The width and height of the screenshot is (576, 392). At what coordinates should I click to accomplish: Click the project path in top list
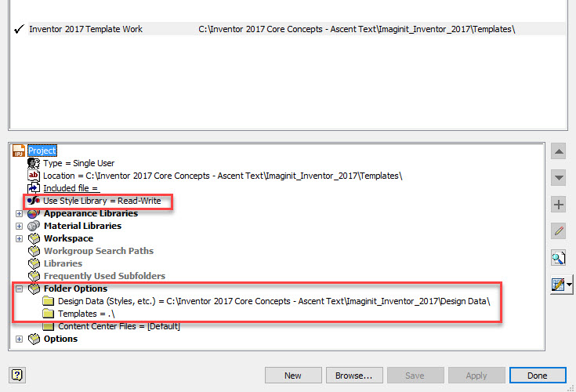point(357,29)
